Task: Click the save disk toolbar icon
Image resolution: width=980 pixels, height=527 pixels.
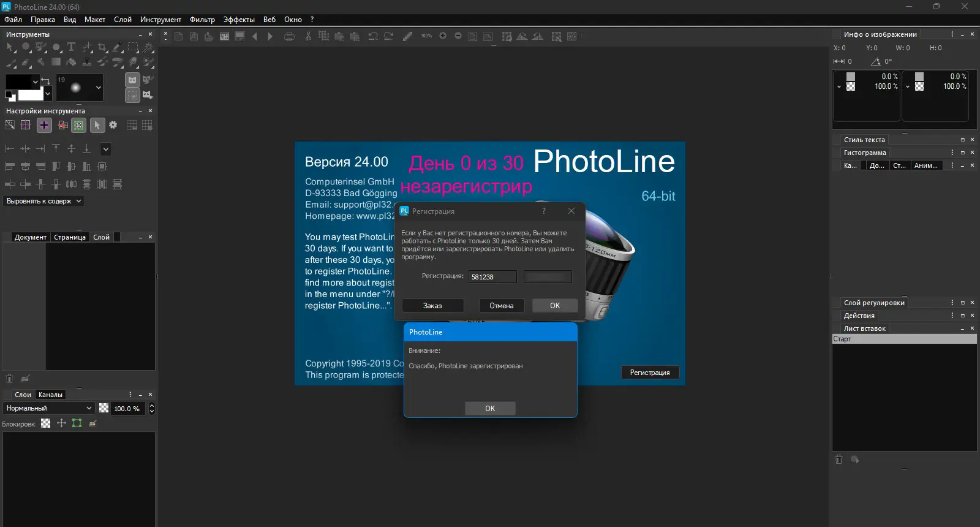Action: click(239, 36)
